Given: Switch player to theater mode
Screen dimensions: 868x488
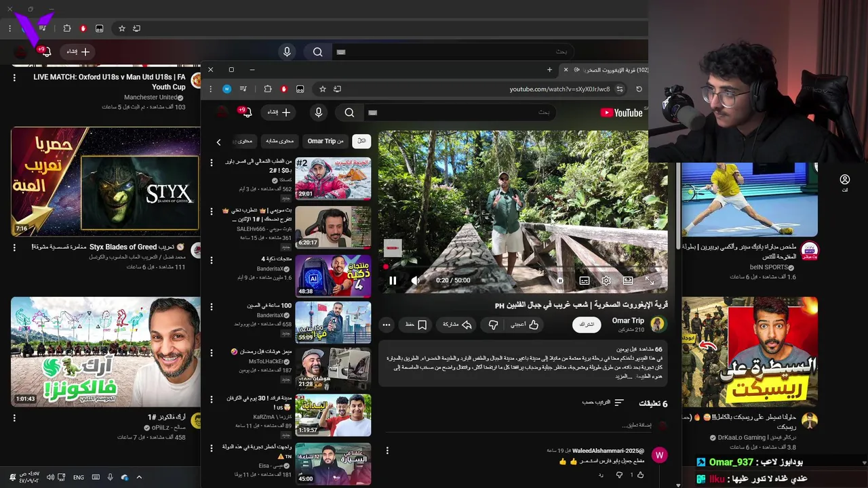Looking at the screenshot, I should 628,281.
